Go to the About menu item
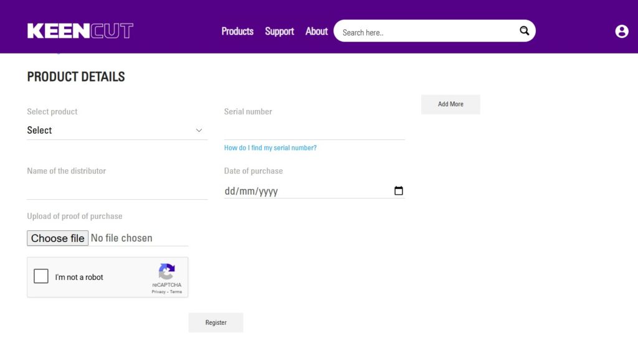Screen dimensions: 638x364 tap(317, 31)
